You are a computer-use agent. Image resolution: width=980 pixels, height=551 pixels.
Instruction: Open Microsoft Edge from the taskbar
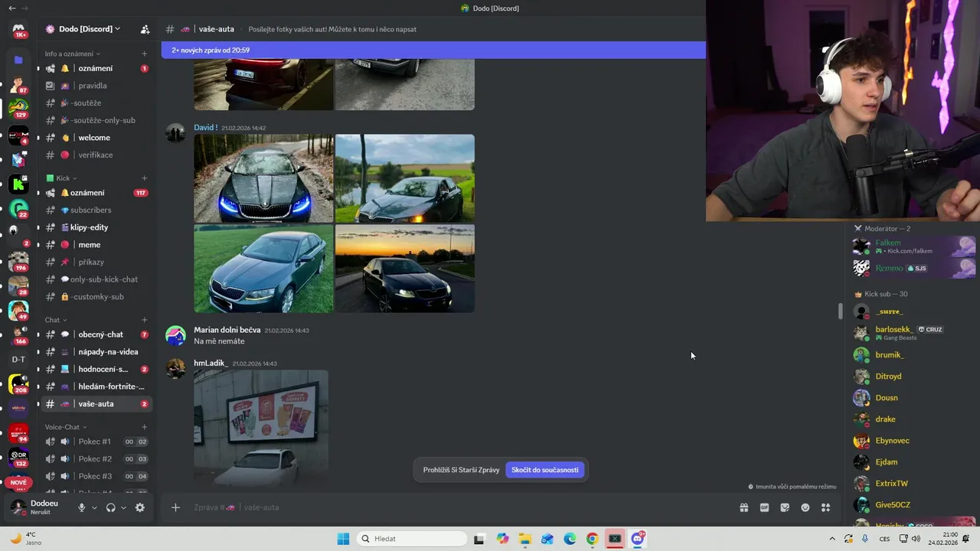coord(570,539)
